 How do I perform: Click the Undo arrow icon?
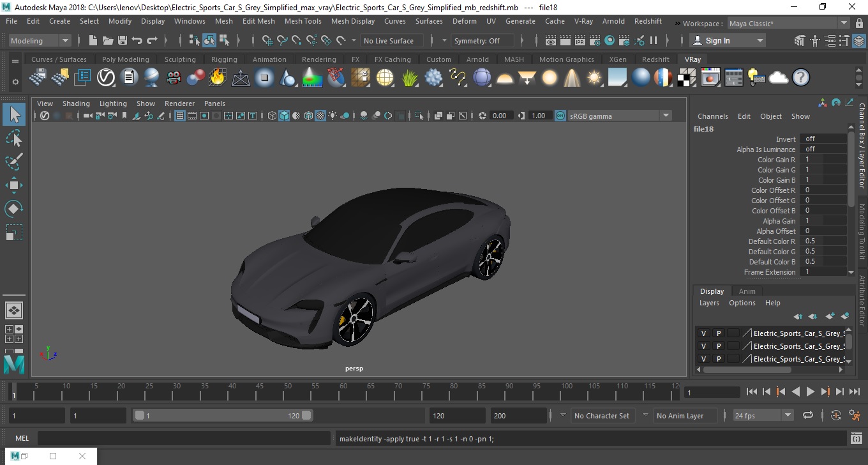pos(137,41)
